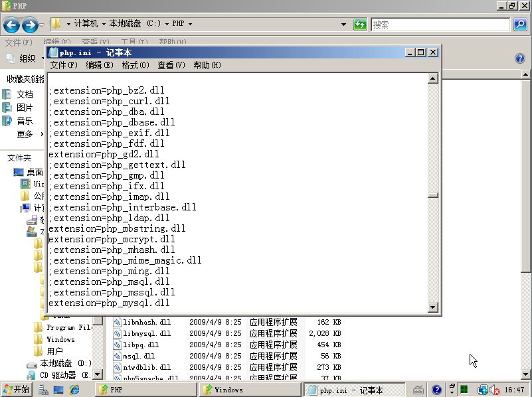532x397 pixels.
Task: Open Notepad 文件(F) menu
Action: point(64,65)
